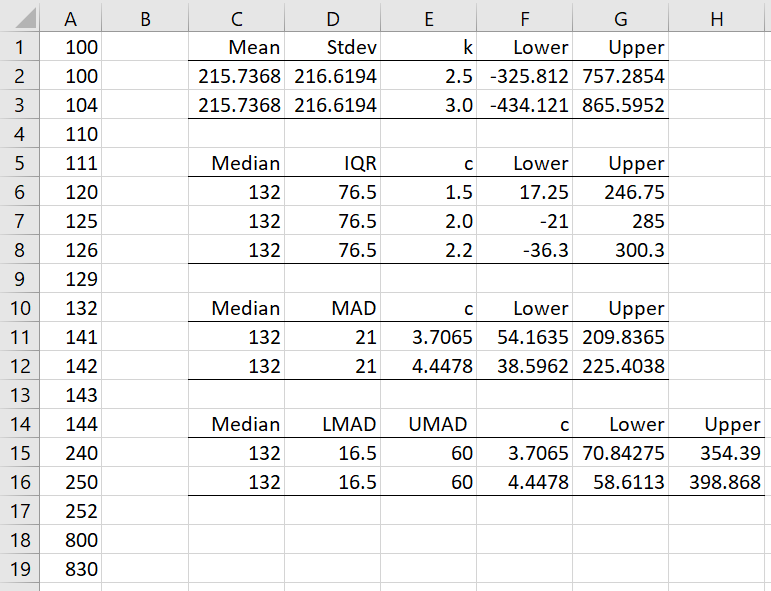Select cell containing 246.75
The width and height of the screenshot is (771, 591).
tap(620, 192)
